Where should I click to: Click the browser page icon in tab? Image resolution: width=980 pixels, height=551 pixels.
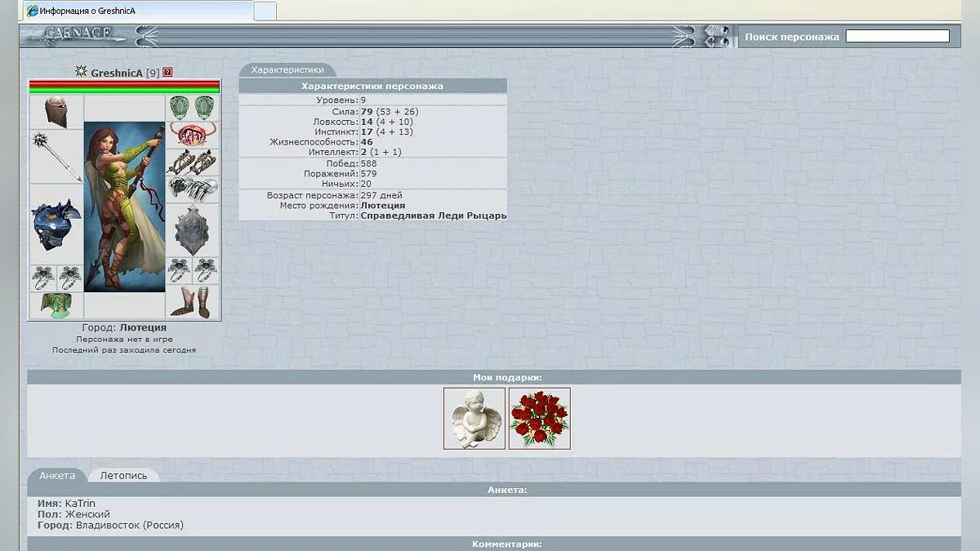[x=33, y=11]
